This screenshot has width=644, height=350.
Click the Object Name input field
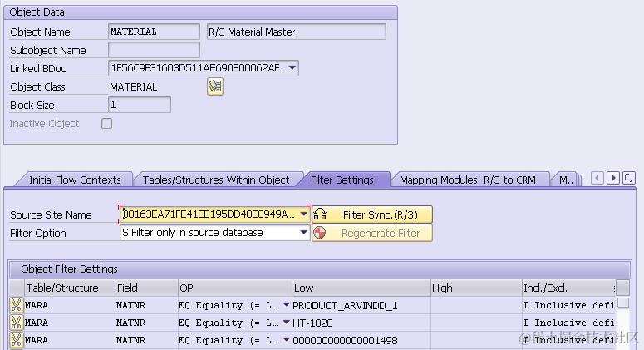(x=154, y=32)
